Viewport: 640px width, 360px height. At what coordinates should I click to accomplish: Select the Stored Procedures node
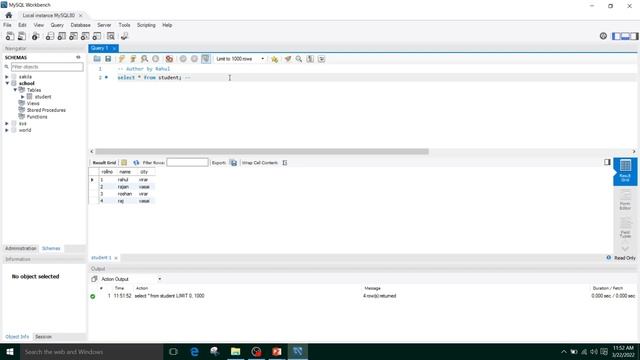pos(46,110)
